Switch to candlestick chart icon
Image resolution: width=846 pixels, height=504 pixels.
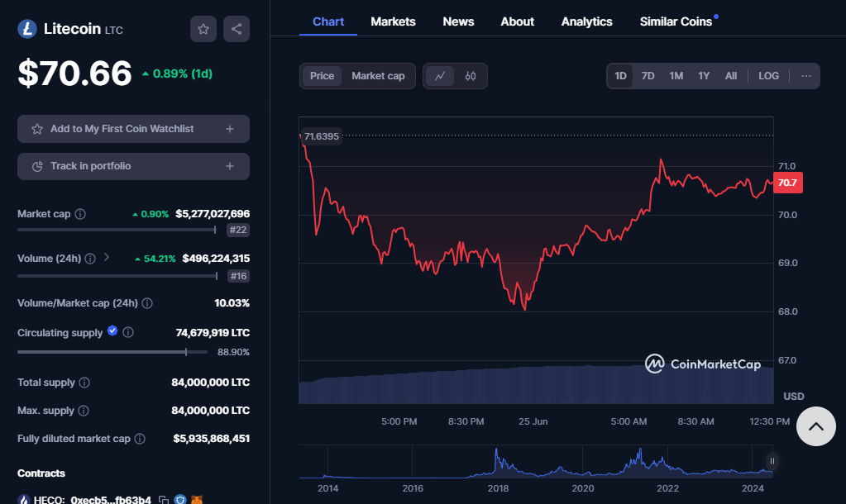[471, 76]
